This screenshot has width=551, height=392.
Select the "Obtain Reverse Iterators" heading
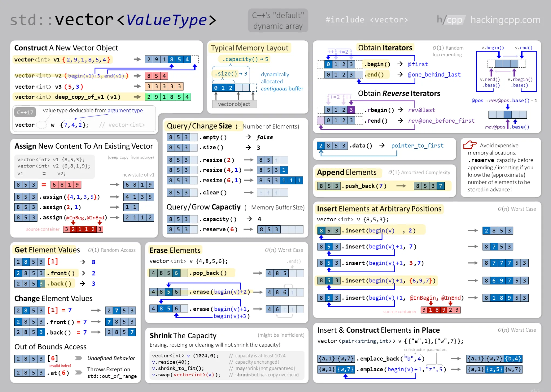pyautogui.click(x=399, y=93)
